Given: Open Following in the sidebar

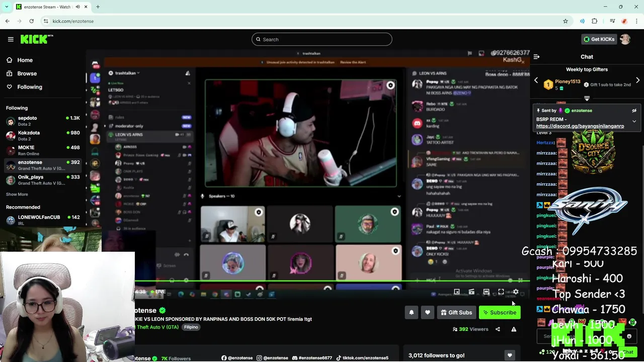Looking at the screenshot, I should click(30, 87).
